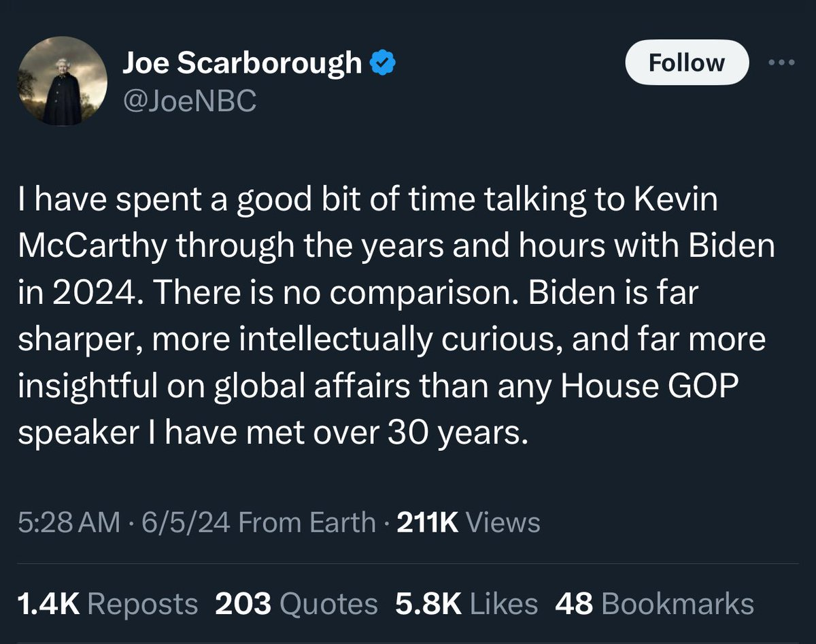View the 48 Bookmarks count
Screen dimensions: 816x644
pos(654,604)
